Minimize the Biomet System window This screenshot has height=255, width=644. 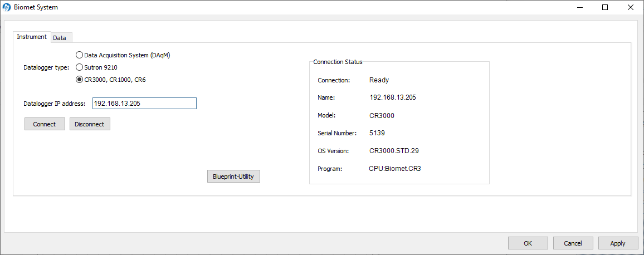tap(579, 7)
